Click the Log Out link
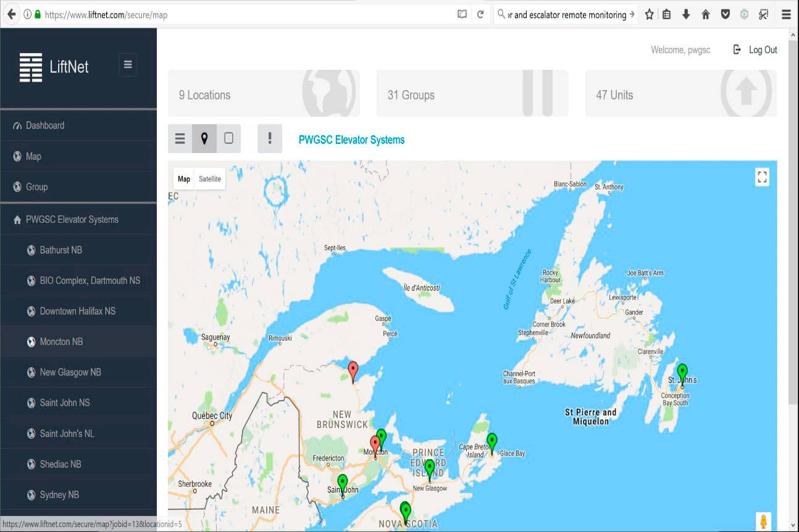This screenshot has height=532, width=799. point(755,50)
